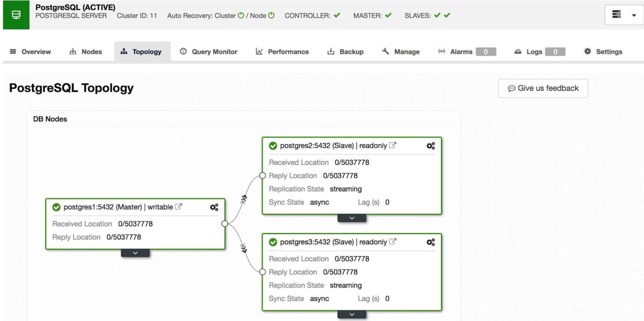Image resolution: width=644 pixels, height=321 pixels.
Task: Click the PostgreSQL Topology heading
Action: click(x=71, y=88)
